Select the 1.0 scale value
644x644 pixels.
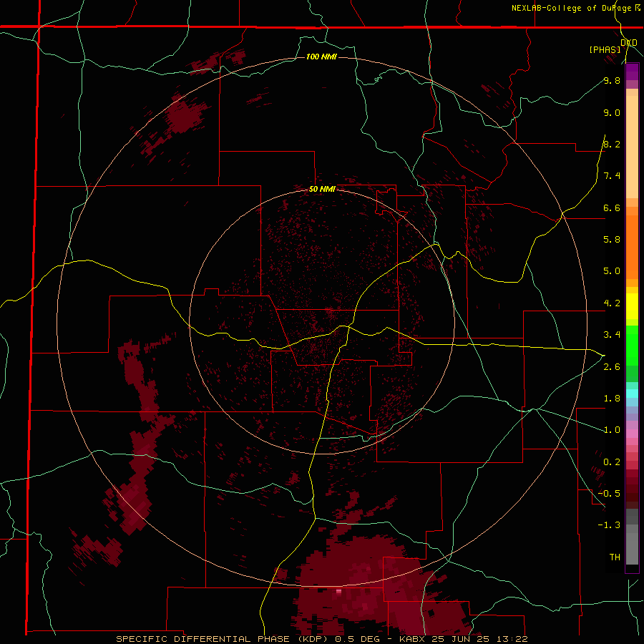coord(612,430)
